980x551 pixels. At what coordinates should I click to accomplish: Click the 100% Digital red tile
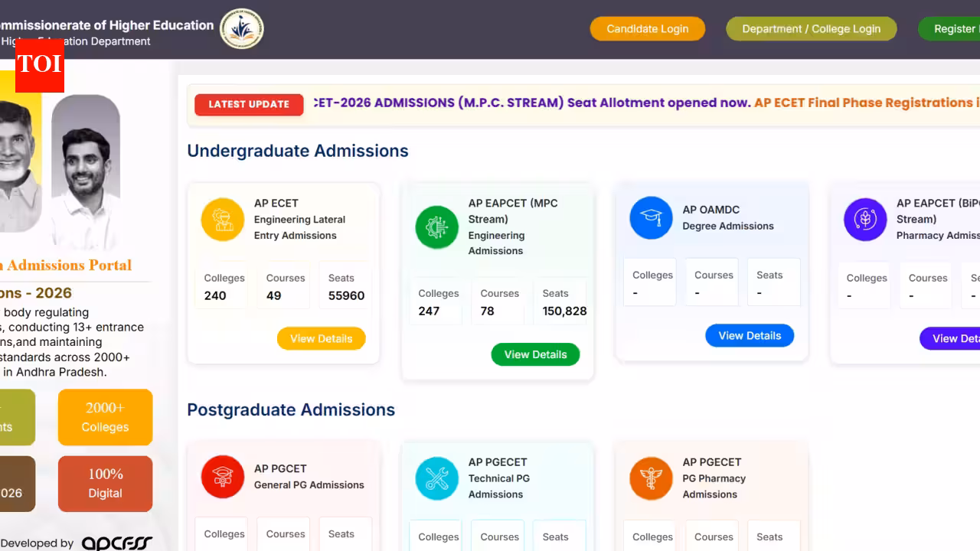click(x=106, y=484)
